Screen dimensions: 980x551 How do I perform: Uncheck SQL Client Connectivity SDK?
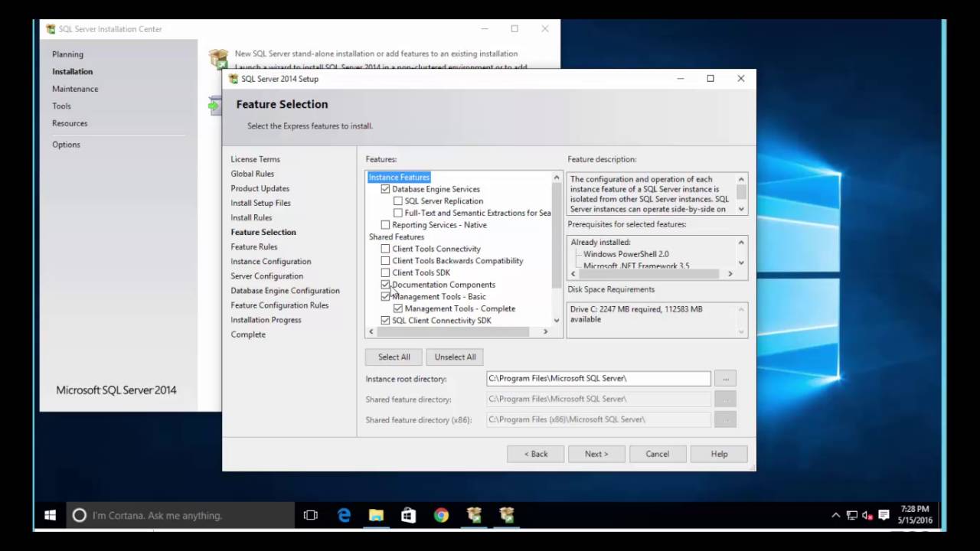[385, 321]
